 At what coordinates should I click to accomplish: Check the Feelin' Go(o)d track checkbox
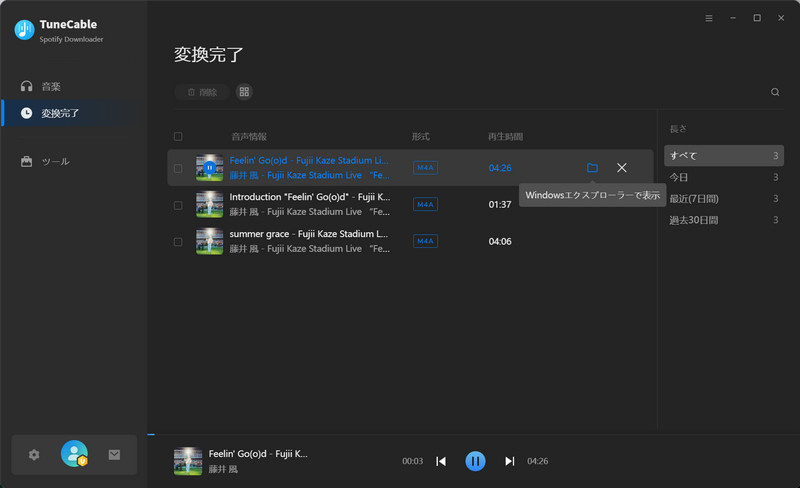(x=178, y=168)
